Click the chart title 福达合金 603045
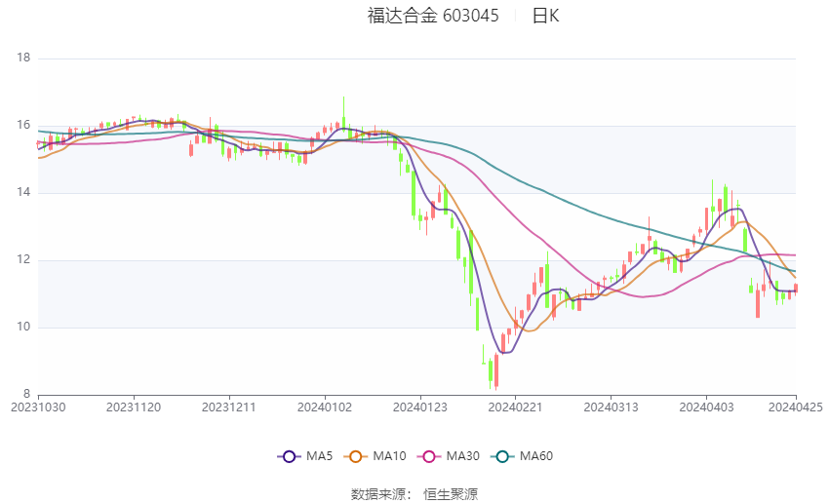 tap(433, 16)
